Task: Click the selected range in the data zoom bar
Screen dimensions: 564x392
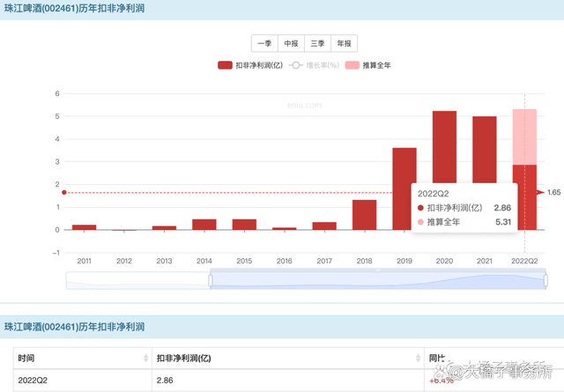Action: point(378,280)
